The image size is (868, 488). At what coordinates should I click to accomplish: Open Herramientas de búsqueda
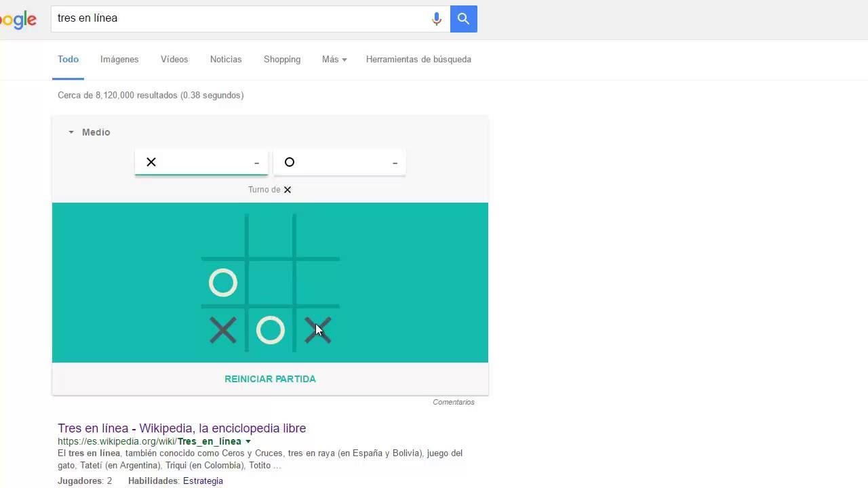coord(418,60)
